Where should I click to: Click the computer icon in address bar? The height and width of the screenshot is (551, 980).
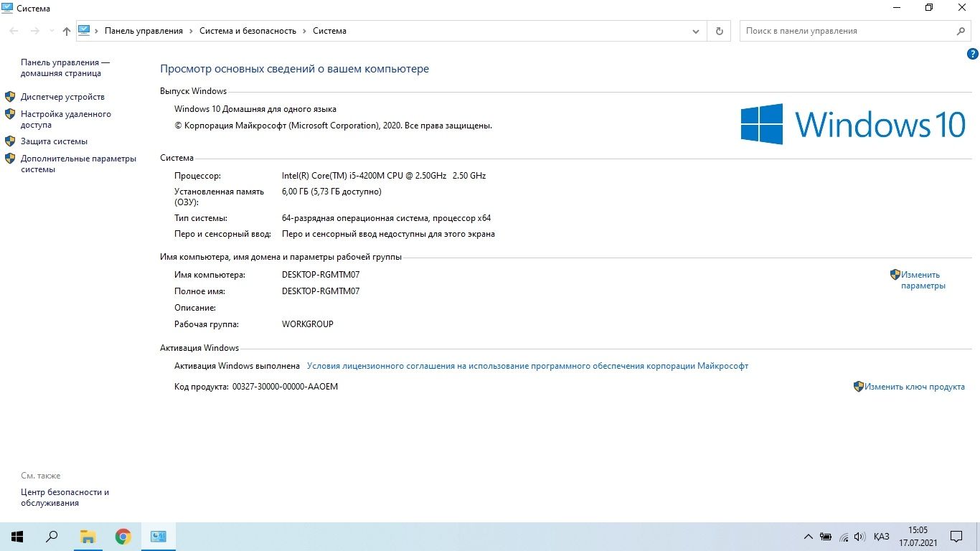coord(84,31)
